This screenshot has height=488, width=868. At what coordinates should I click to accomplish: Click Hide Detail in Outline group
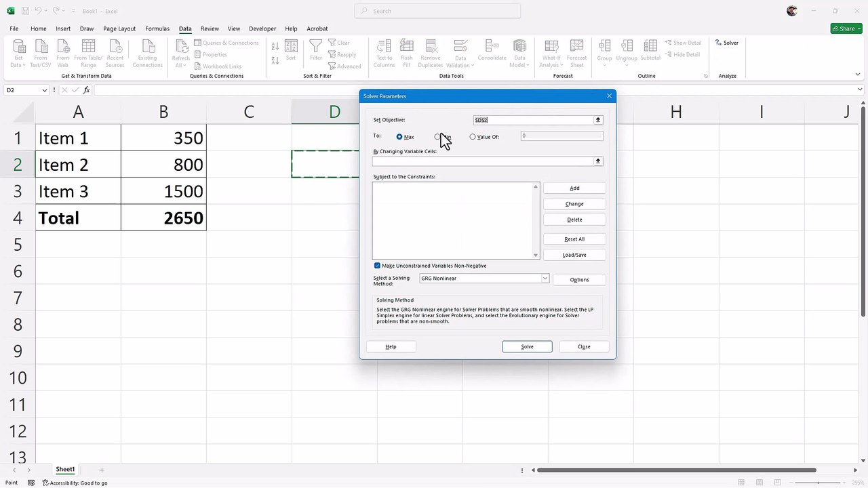tap(682, 54)
